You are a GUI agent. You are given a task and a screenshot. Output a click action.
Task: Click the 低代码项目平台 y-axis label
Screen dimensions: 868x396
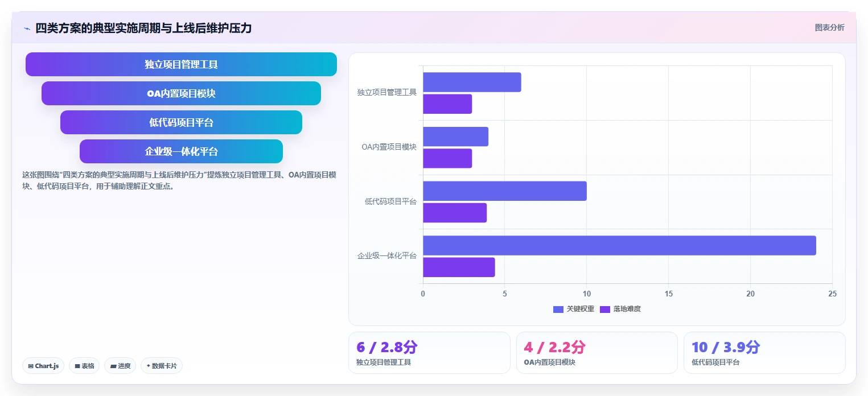[x=390, y=201]
